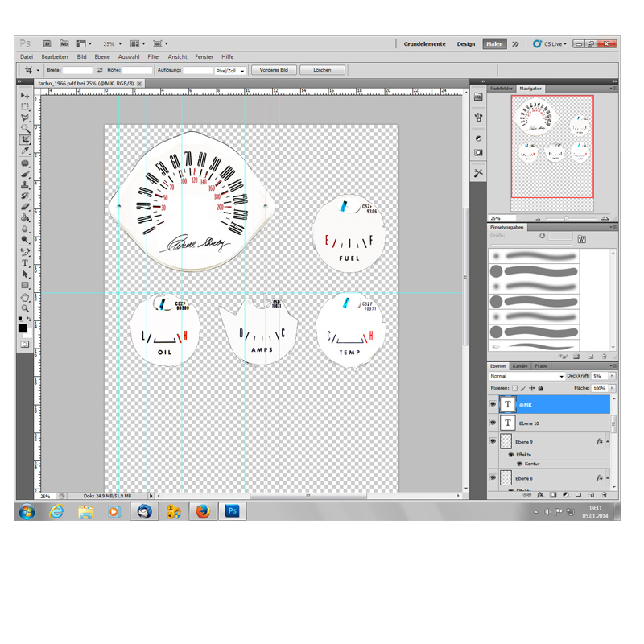Viewport: 644px width, 644px height.
Task: Click the Vorderes Bild button
Action: click(x=274, y=70)
